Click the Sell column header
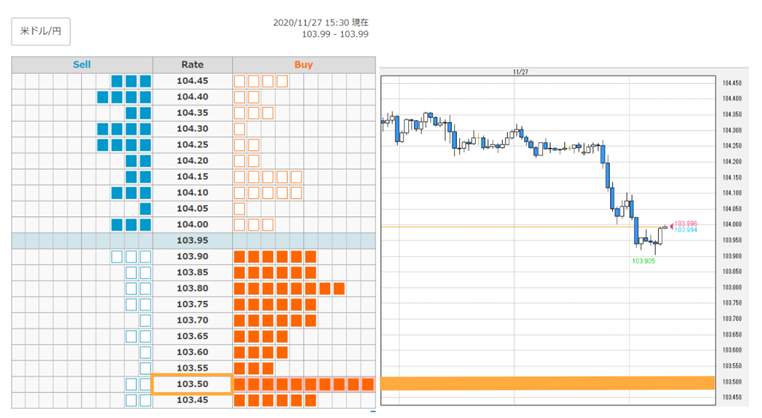 [82, 65]
